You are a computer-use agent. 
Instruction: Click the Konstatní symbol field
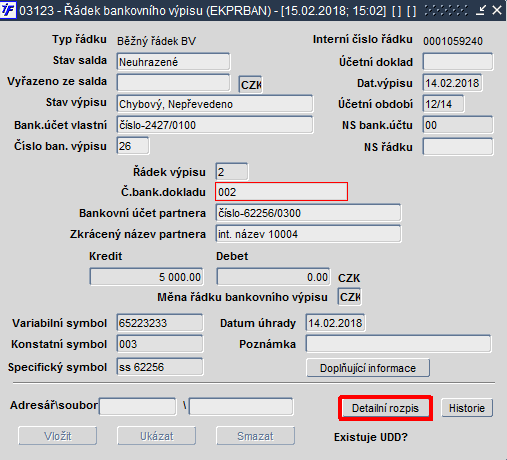coord(160,344)
